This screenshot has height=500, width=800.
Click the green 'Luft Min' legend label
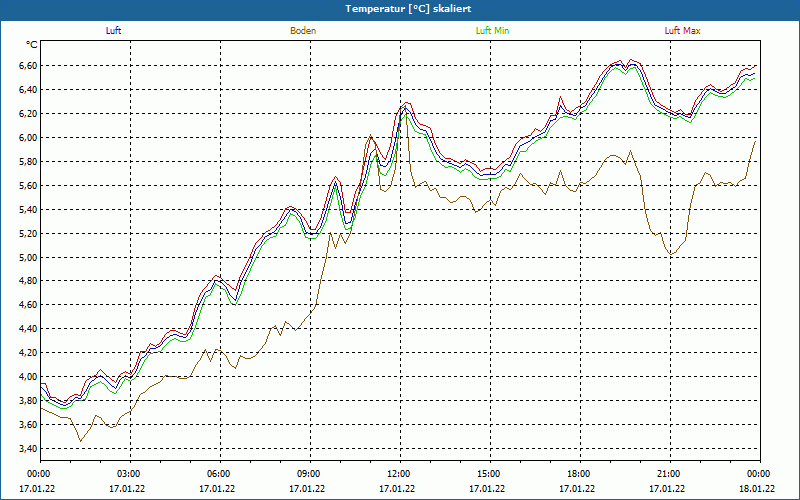point(492,31)
